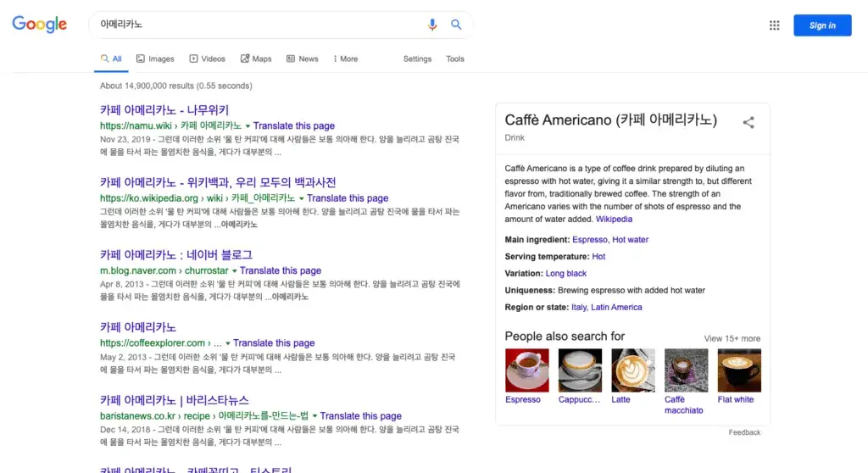This screenshot has height=473, width=868.
Task: Open View 15+ more related searches
Action: tap(732, 338)
